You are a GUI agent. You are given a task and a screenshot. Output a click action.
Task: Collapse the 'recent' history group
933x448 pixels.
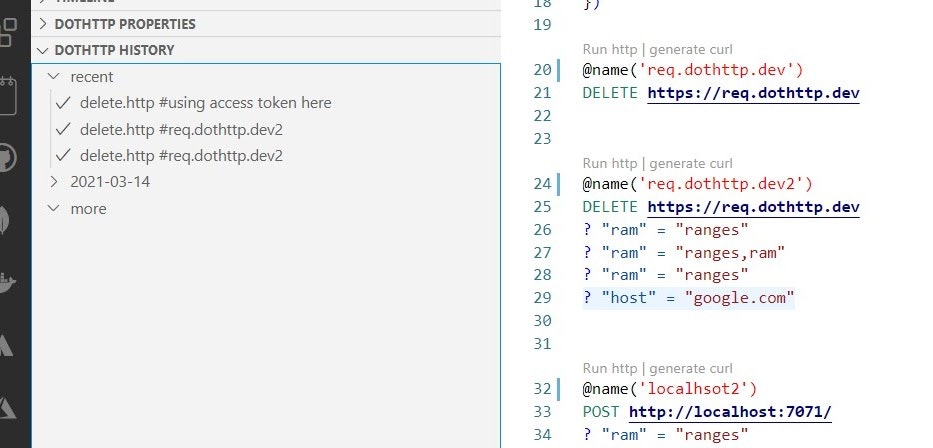[54, 77]
